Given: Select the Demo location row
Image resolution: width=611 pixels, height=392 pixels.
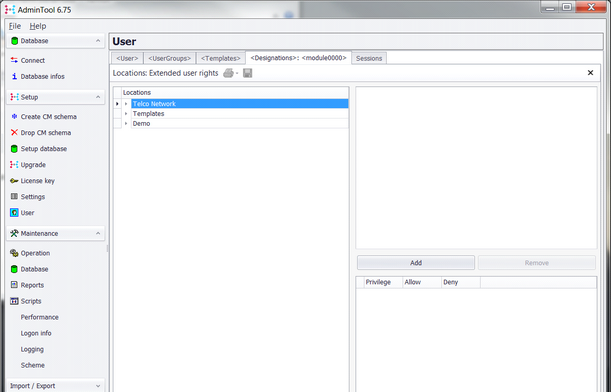Looking at the screenshot, I should tap(239, 123).
